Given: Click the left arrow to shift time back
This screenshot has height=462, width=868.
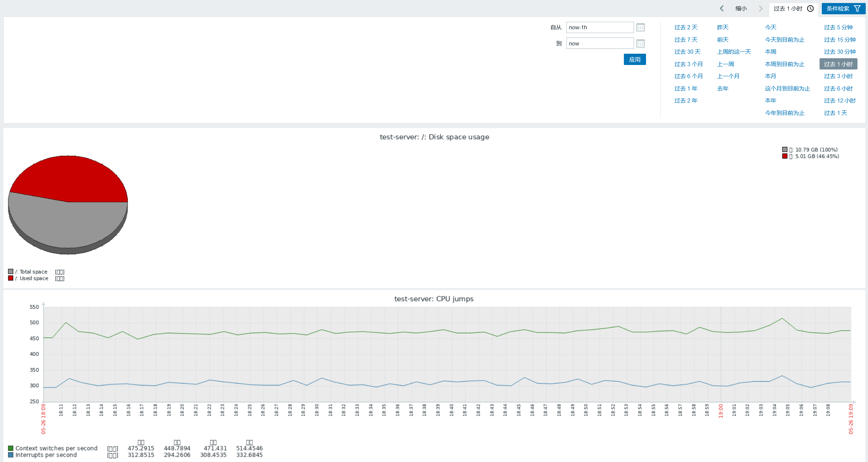Looking at the screenshot, I should [x=722, y=8].
